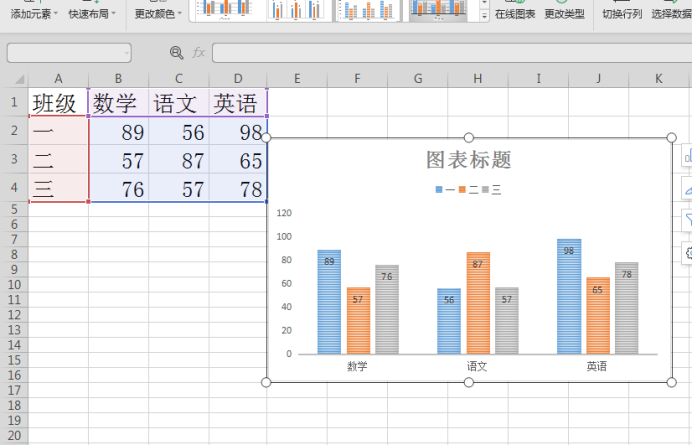
Task: Click the magnifier zoom icon beside fx
Action: [x=177, y=53]
